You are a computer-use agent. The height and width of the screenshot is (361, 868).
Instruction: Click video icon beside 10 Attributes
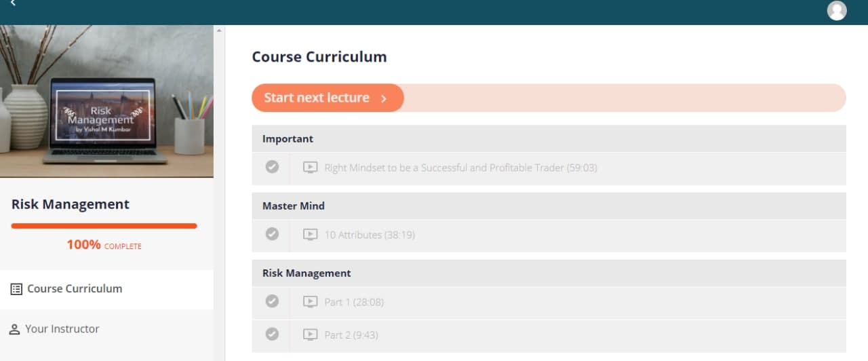pyautogui.click(x=310, y=235)
